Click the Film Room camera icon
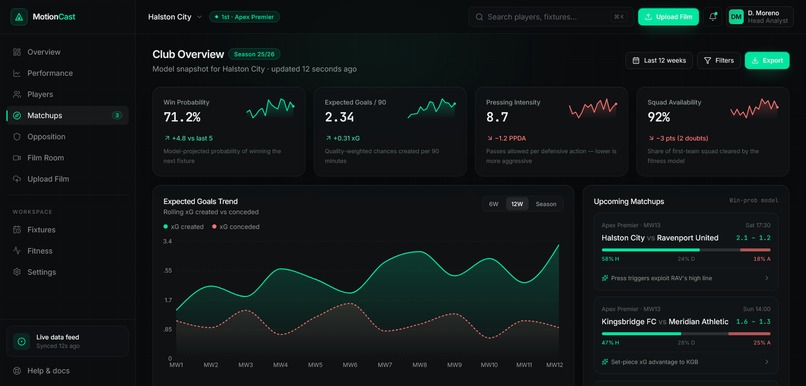The width and height of the screenshot is (806, 386). pos(17,158)
